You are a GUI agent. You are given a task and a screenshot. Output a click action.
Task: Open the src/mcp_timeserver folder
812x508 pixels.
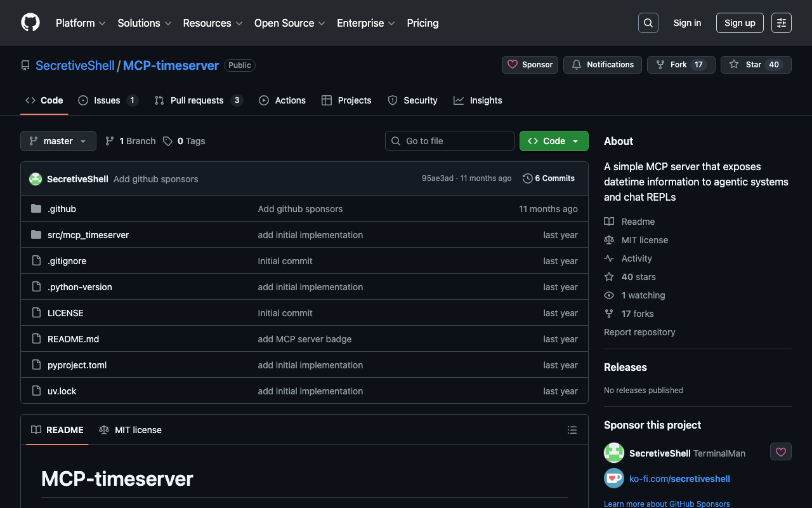(88, 235)
